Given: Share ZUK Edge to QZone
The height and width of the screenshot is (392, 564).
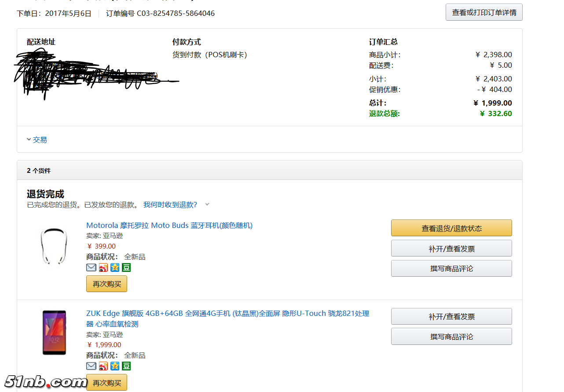Looking at the screenshot, I should [x=115, y=366].
